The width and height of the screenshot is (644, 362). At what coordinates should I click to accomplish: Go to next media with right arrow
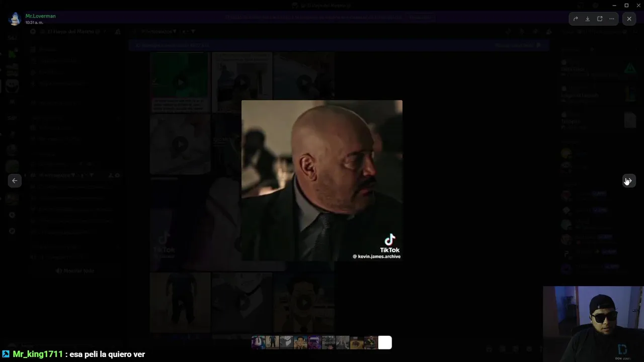coord(629,180)
